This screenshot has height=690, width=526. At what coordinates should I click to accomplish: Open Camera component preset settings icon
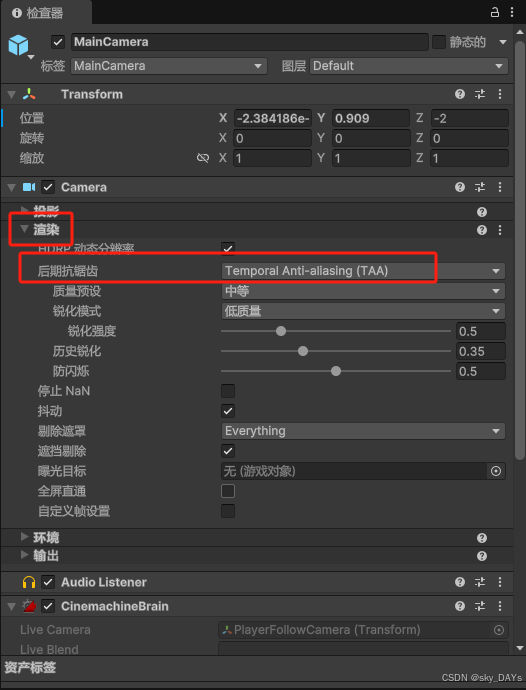pyautogui.click(x=480, y=187)
